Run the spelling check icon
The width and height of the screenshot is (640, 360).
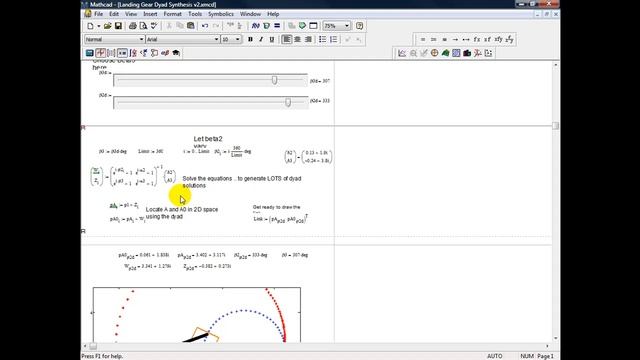[x=154, y=26]
